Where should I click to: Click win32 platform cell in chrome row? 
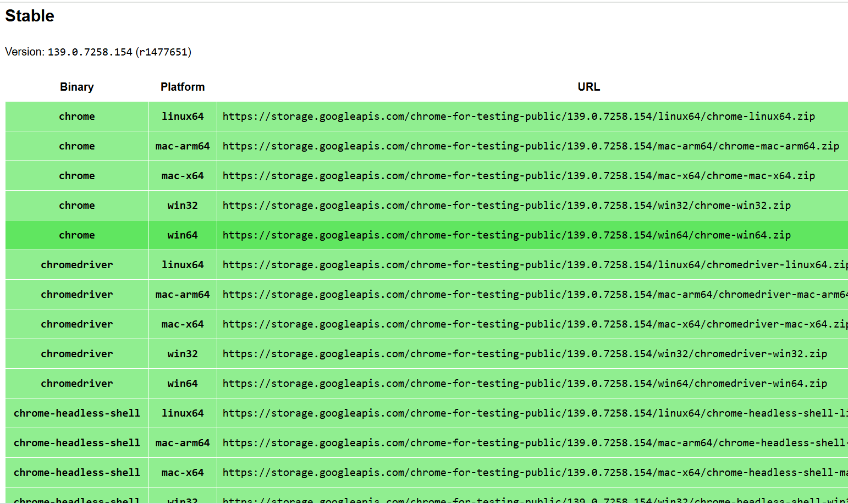pos(183,206)
